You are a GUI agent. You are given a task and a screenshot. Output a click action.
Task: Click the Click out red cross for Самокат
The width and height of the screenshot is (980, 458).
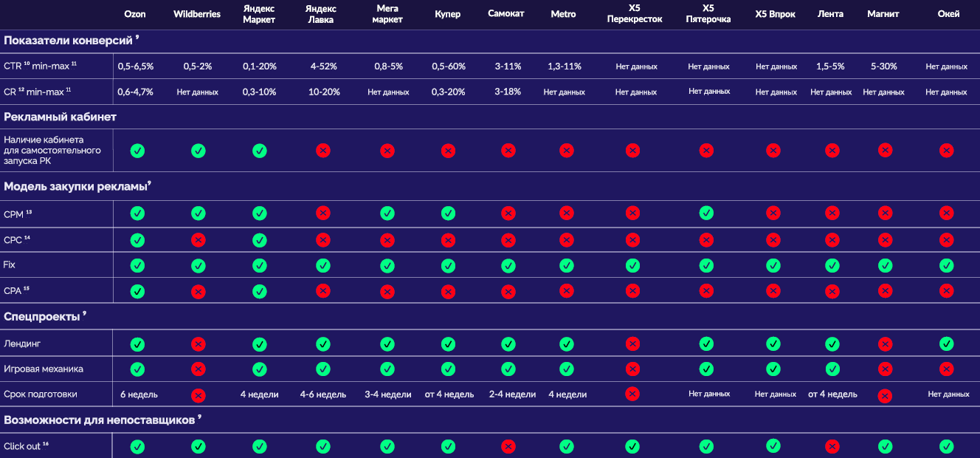(508, 447)
